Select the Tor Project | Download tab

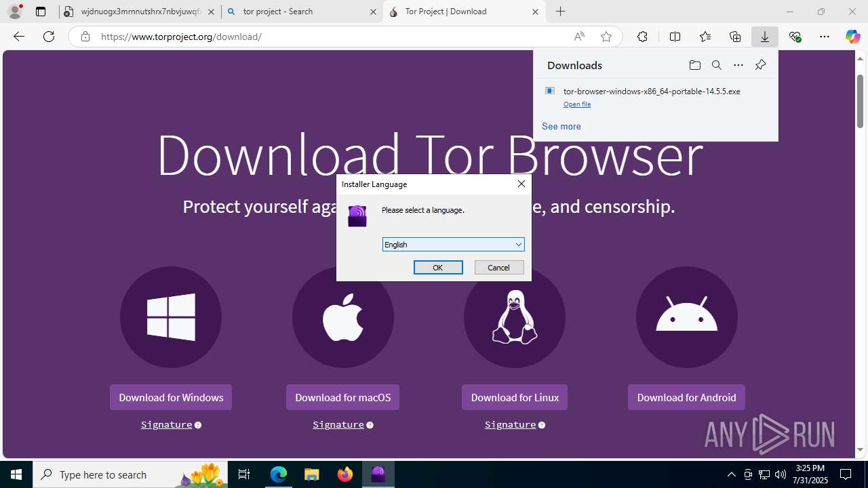[x=465, y=12]
